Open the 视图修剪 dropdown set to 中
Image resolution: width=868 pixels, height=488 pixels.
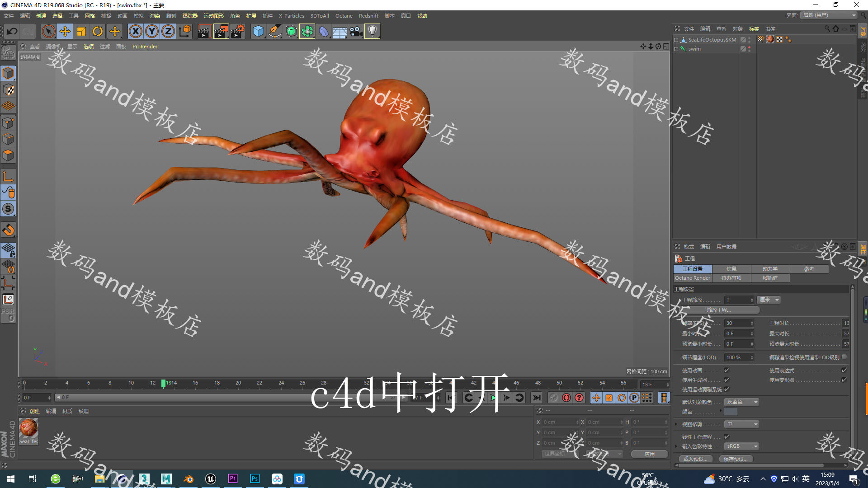[x=741, y=424]
